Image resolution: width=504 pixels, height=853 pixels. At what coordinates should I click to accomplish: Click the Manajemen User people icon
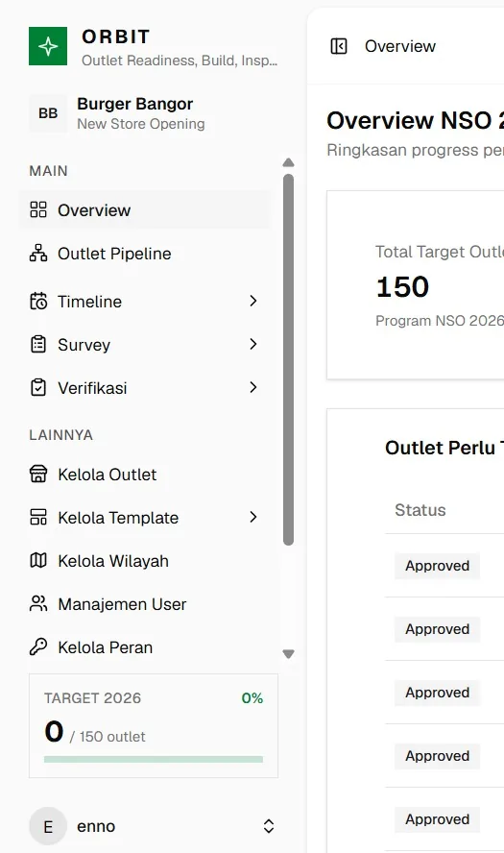click(x=38, y=603)
